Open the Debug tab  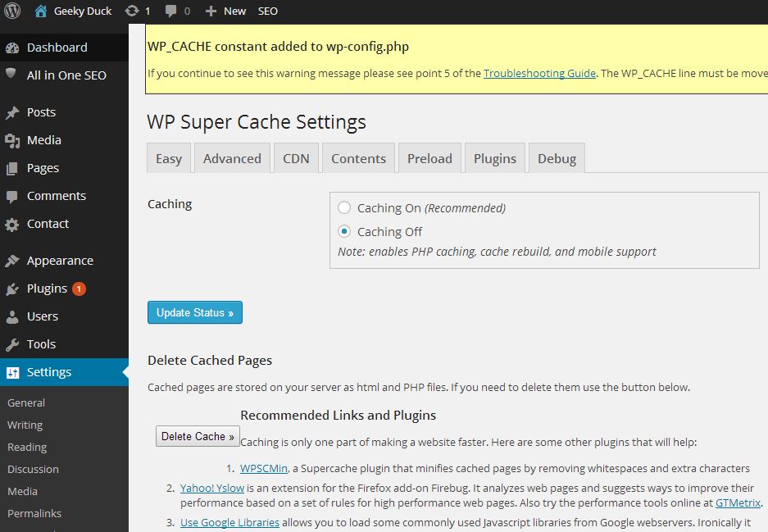click(557, 158)
